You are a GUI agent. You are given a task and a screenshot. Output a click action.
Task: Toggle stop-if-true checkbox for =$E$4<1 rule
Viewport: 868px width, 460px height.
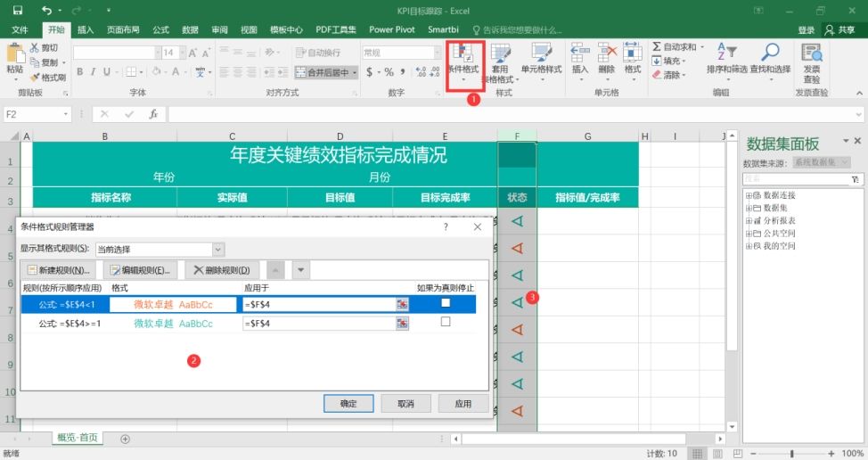click(446, 303)
